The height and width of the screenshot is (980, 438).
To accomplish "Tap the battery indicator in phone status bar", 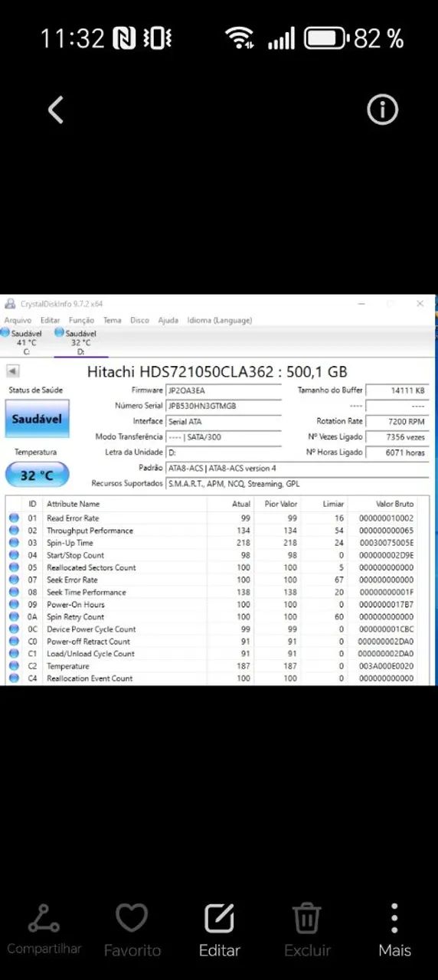I will tap(327, 38).
